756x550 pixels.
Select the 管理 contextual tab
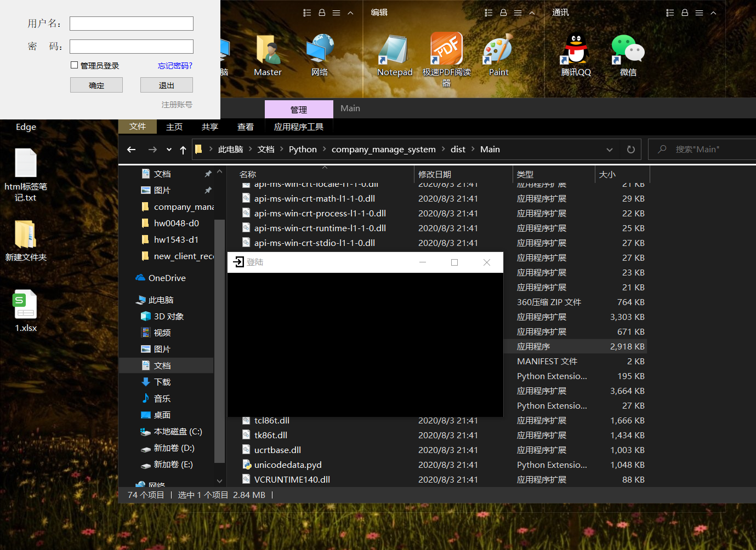click(x=299, y=110)
